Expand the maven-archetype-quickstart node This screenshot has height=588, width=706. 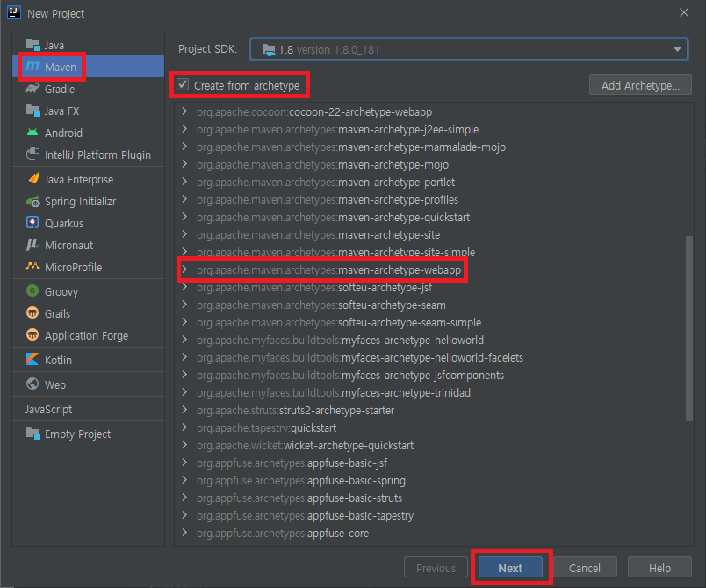coord(184,217)
